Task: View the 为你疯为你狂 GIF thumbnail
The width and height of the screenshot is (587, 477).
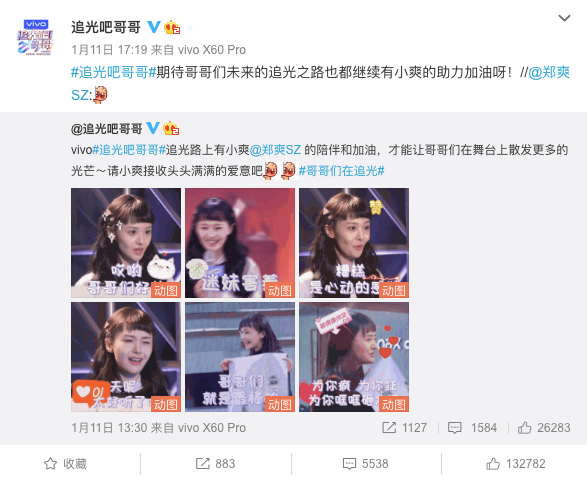Action: pyautogui.click(x=354, y=357)
